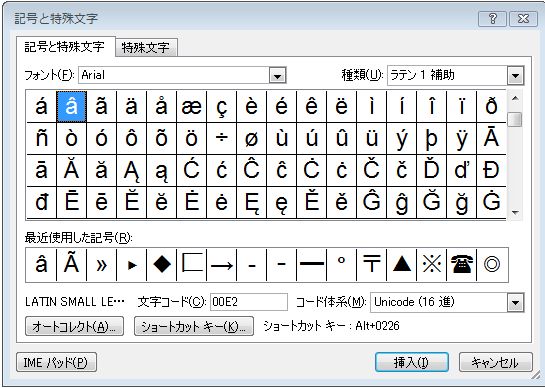Choose the black up triangle ▲ recent symbol

click(401, 265)
